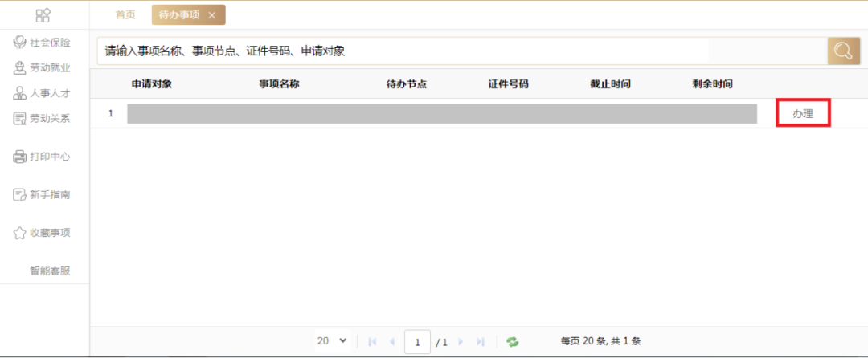The image size is (868, 358).
Task: Click the 截止时间 column header
Action: (611, 84)
